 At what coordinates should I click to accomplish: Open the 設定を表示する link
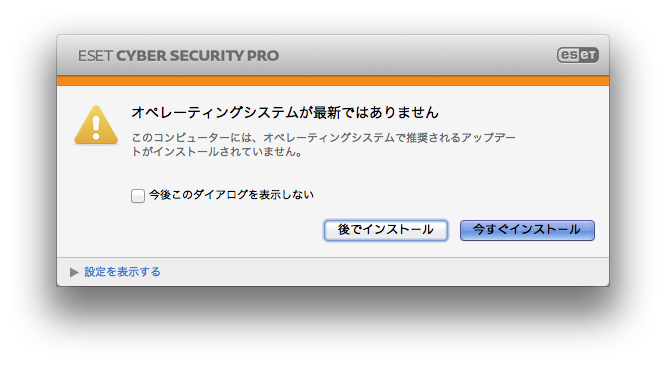122,272
